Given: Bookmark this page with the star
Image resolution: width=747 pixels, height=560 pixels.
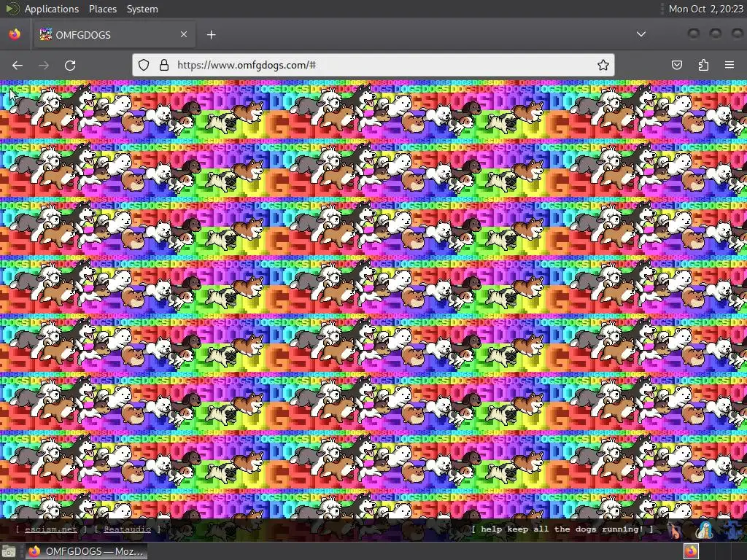Looking at the screenshot, I should point(603,65).
